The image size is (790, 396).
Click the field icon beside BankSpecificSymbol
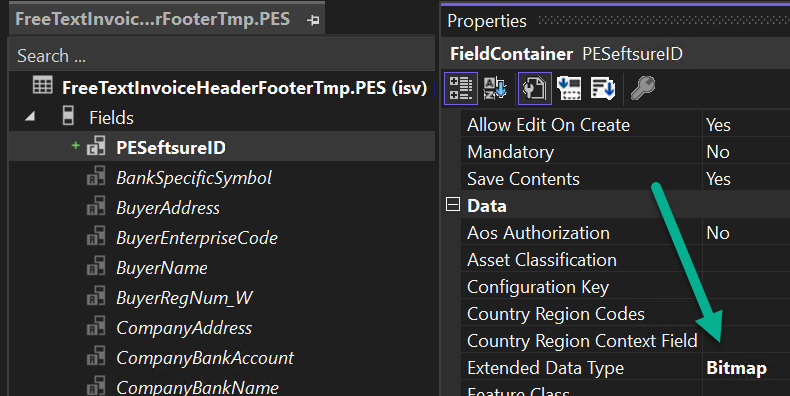[96, 176]
